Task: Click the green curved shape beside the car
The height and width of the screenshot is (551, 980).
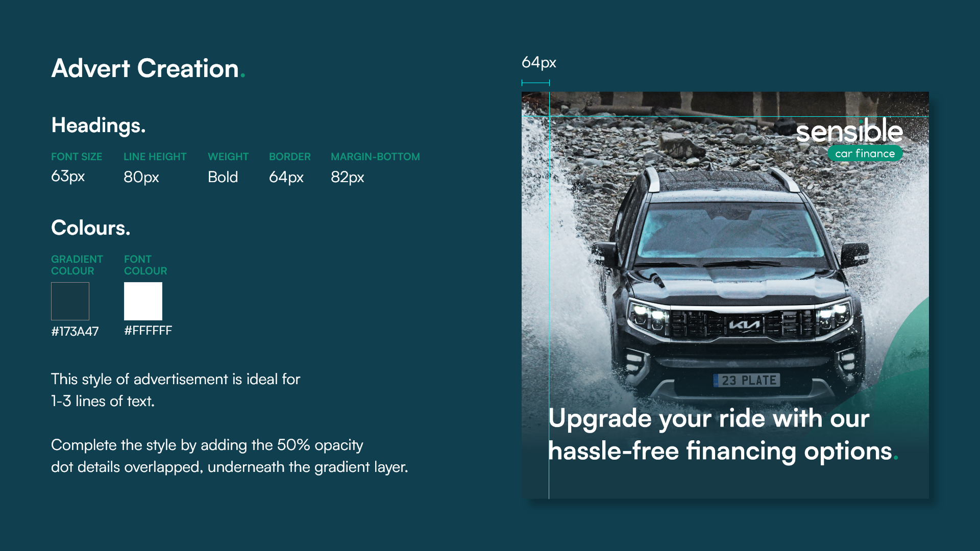Action: coord(906,347)
